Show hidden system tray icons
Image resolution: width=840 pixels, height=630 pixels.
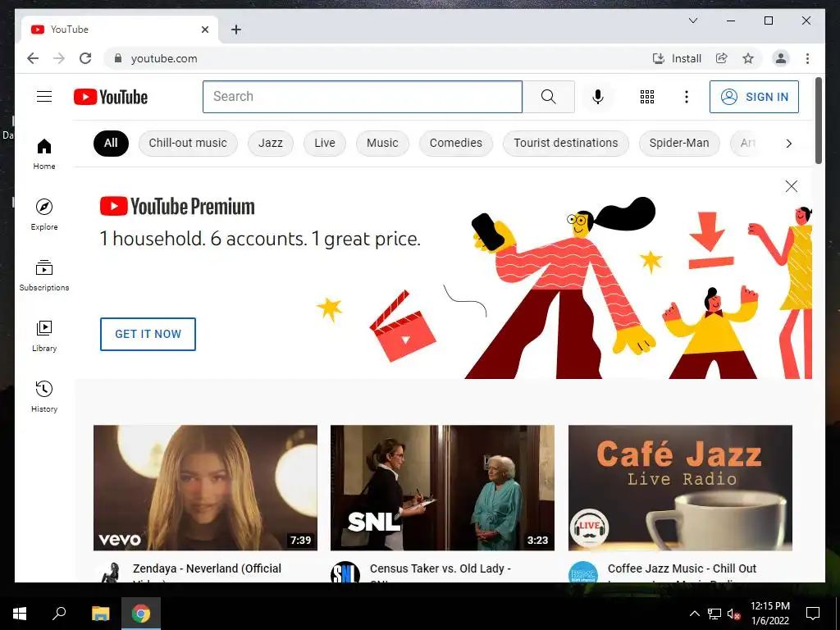(x=694, y=614)
